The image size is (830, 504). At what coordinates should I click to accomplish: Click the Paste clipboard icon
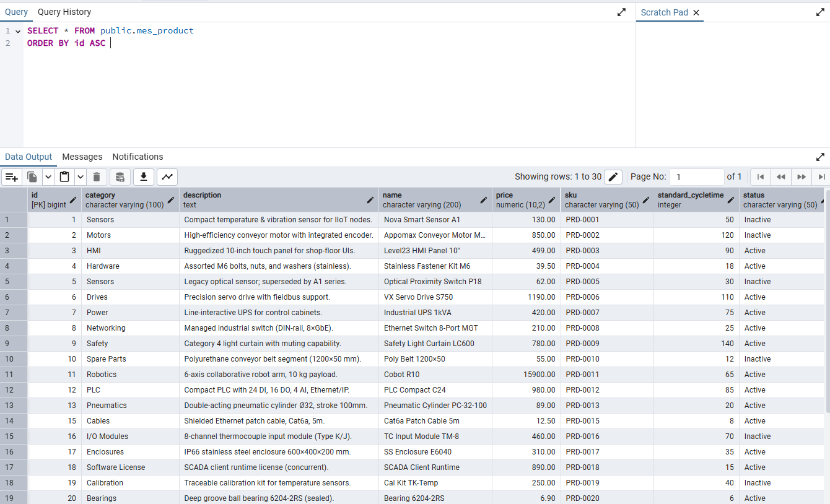[x=64, y=177]
